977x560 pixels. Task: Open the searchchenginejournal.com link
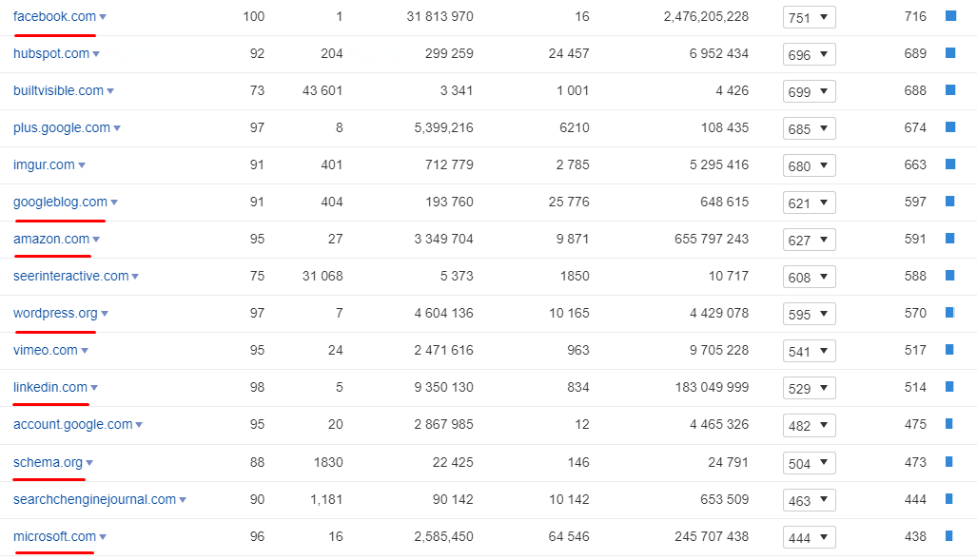pyautogui.click(x=94, y=499)
